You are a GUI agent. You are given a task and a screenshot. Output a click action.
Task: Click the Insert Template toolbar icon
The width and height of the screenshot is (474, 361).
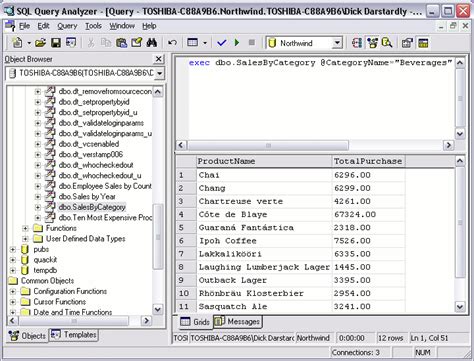coord(71,43)
